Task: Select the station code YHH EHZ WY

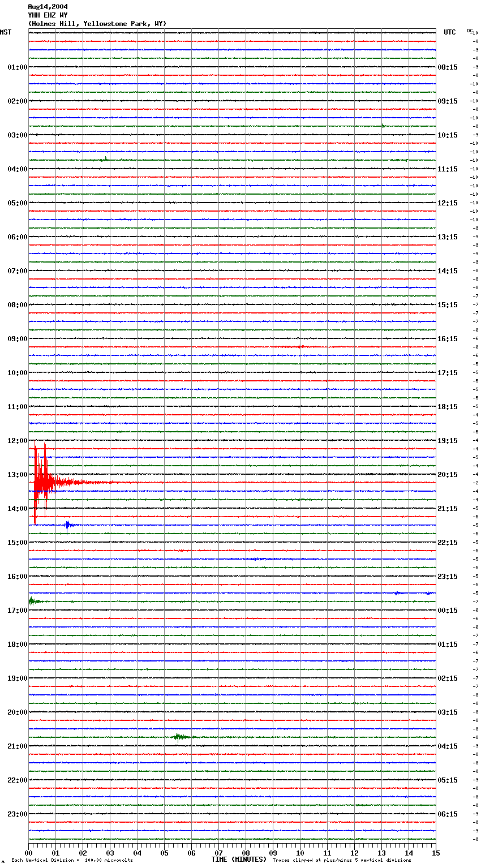Action: point(48,15)
